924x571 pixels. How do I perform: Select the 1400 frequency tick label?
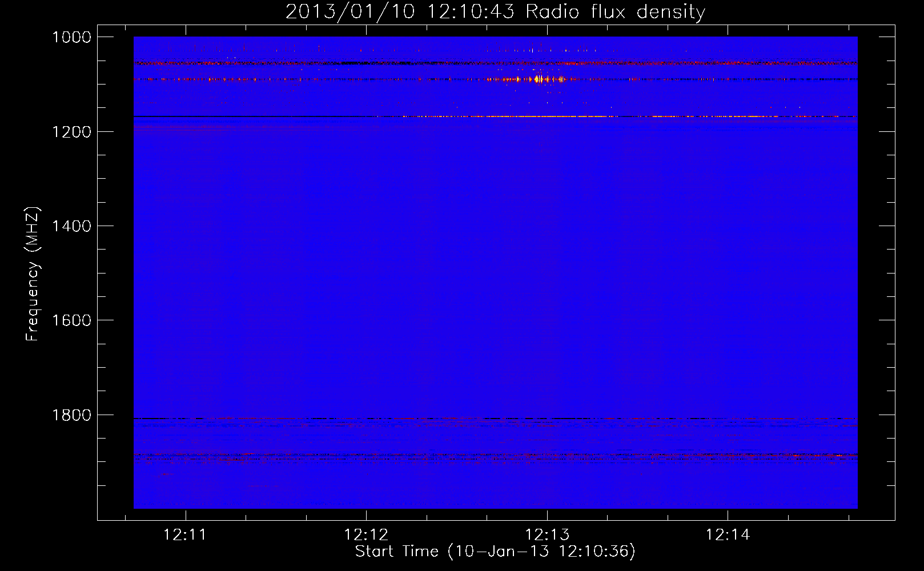point(71,226)
